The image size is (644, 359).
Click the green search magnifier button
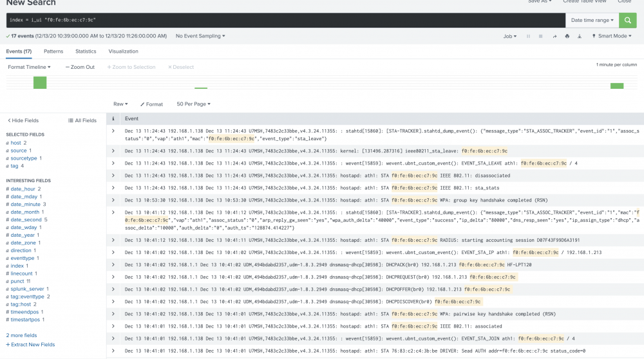627,21
